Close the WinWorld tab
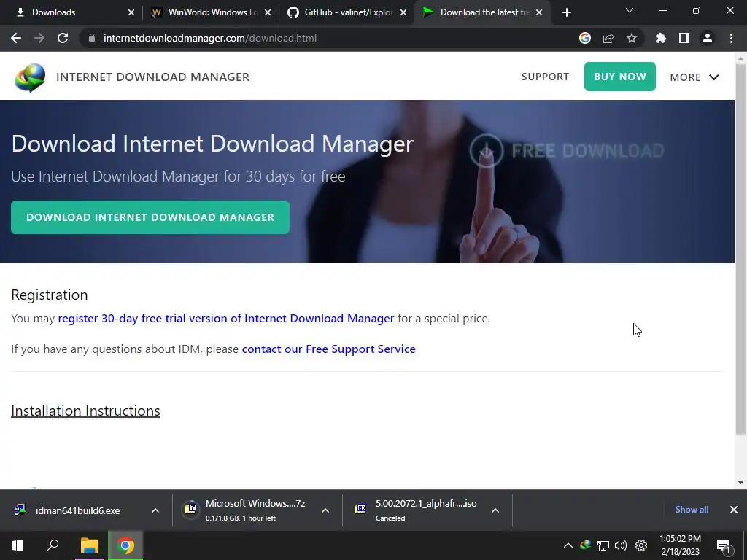This screenshot has height=560, width=747. click(268, 12)
